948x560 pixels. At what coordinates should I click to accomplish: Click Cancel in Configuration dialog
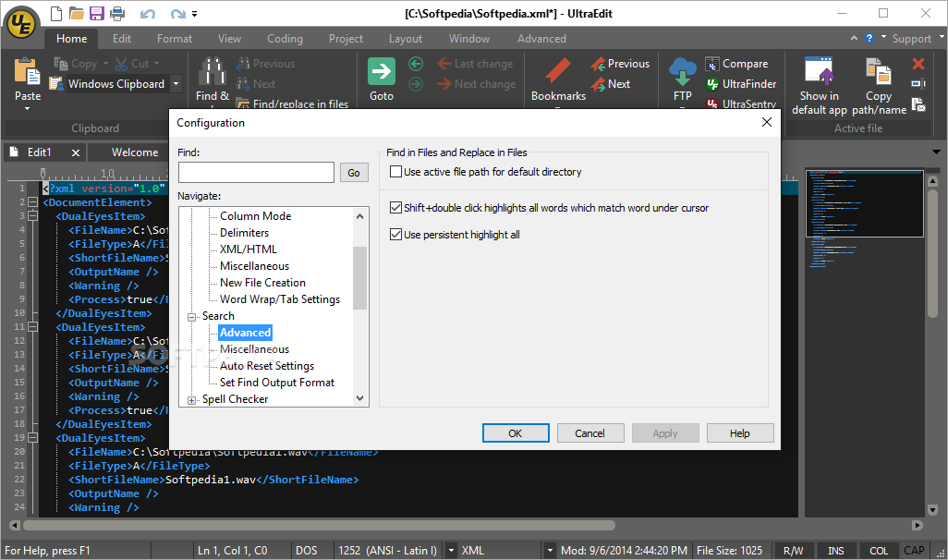pos(590,433)
